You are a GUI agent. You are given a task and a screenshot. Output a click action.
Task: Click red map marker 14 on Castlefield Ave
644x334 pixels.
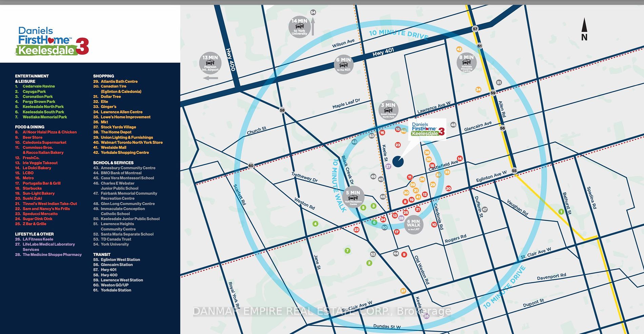460,159
